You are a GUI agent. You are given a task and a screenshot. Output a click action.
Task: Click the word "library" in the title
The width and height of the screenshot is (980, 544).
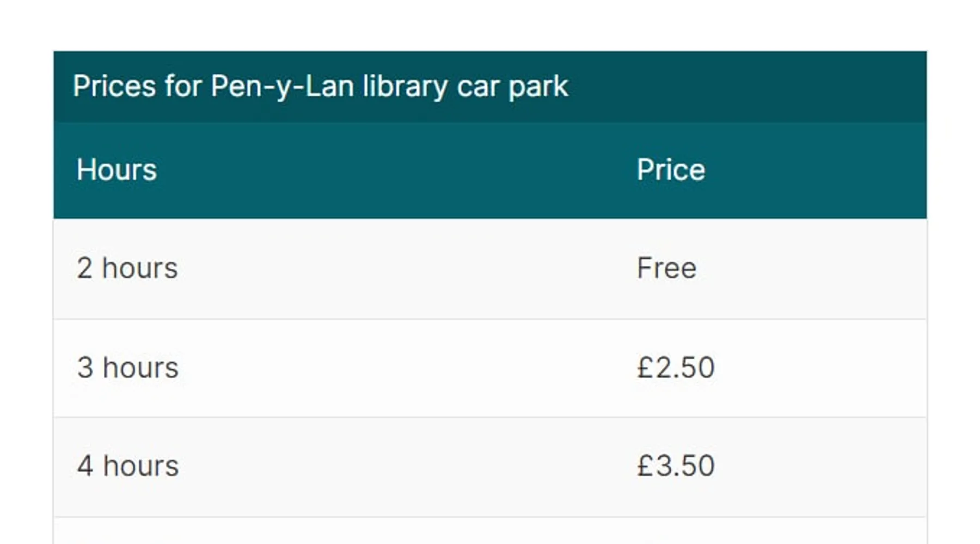click(x=405, y=86)
